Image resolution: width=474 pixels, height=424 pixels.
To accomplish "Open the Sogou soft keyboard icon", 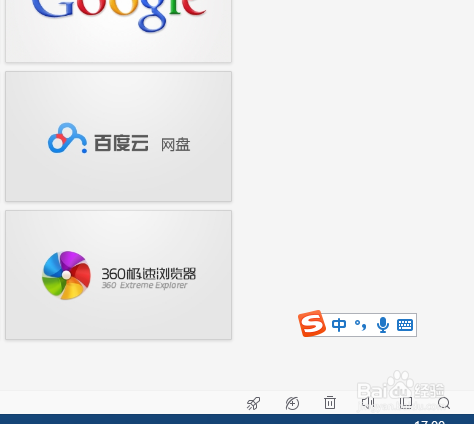I will (405, 325).
